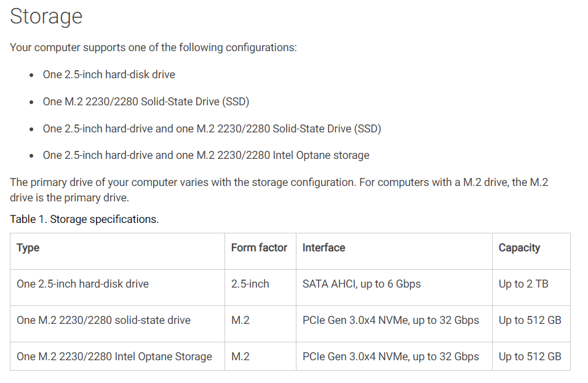Click the Interface column header
Image resolution: width=588 pixels, height=383 pixels.
(x=324, y=248)
